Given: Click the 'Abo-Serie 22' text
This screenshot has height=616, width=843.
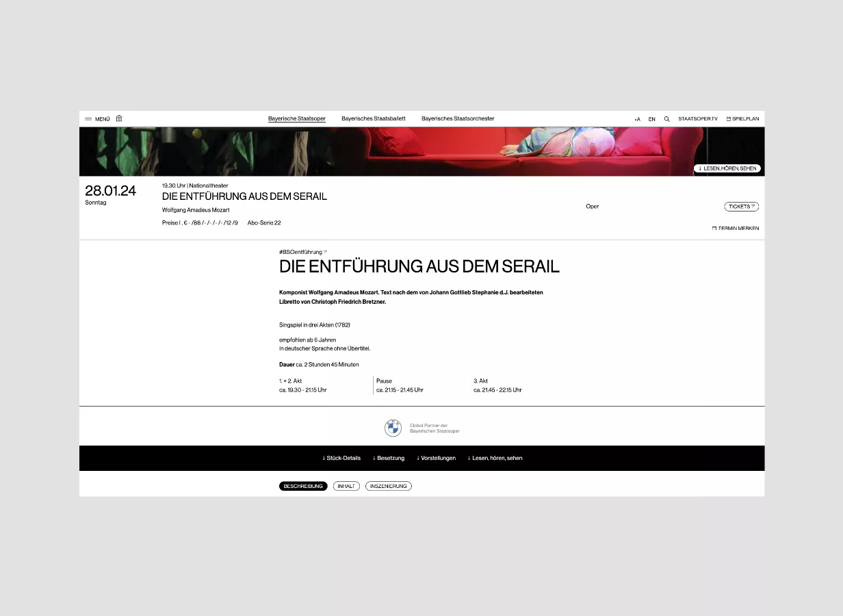Looking at the screenshot, I should coord(264,223).
